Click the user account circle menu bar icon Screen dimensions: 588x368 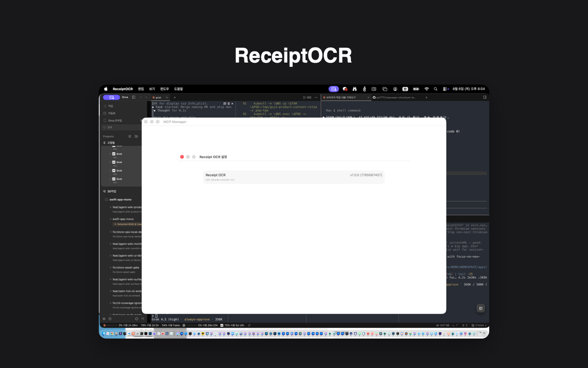395,89
